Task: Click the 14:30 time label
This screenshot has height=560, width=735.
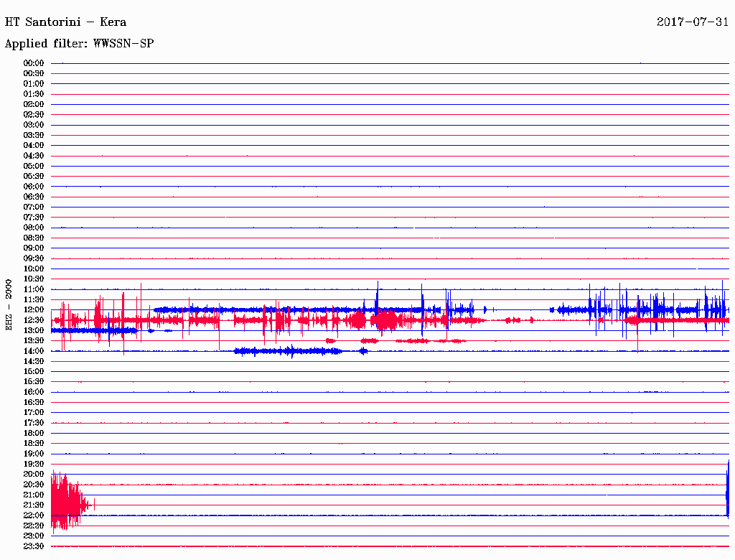Action: [x=34, y=362]
